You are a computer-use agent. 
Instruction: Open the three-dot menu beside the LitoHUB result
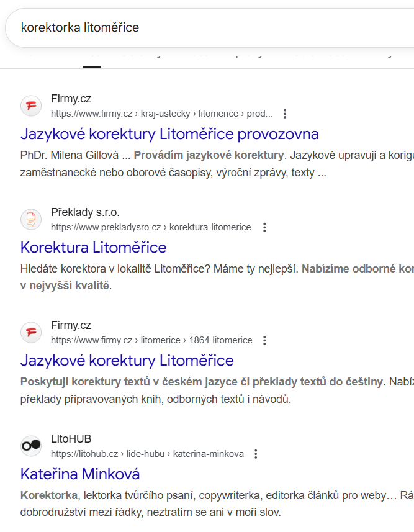[x=256, y=454]
